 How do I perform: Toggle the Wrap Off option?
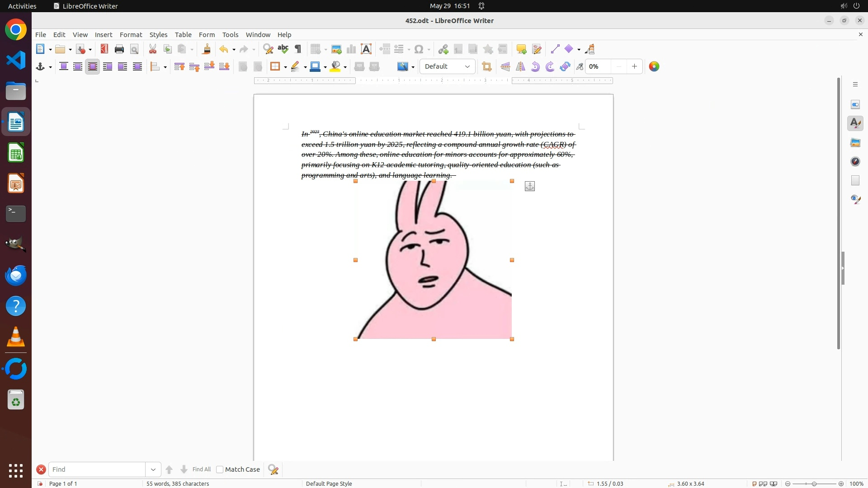tap(64, 67)
